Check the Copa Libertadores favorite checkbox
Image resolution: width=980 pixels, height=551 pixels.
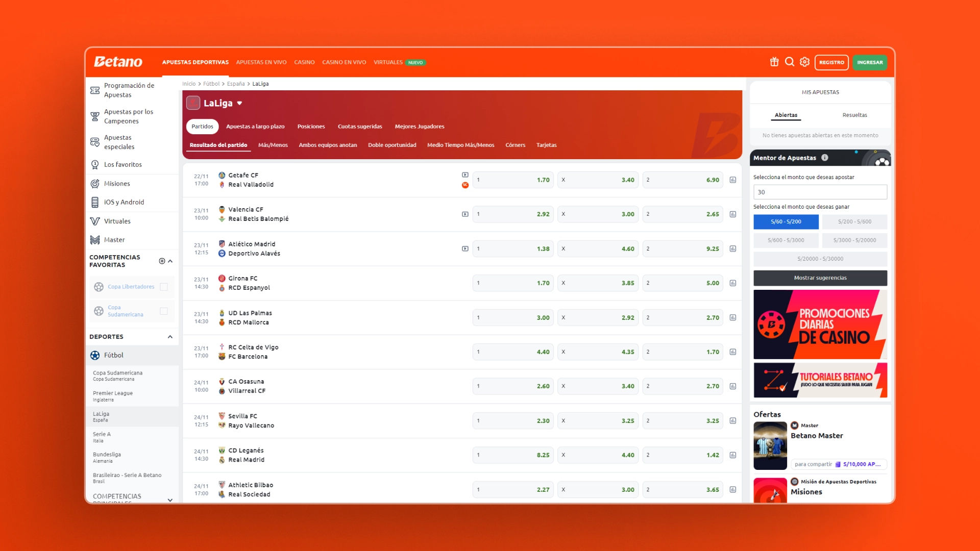[164, 287]
